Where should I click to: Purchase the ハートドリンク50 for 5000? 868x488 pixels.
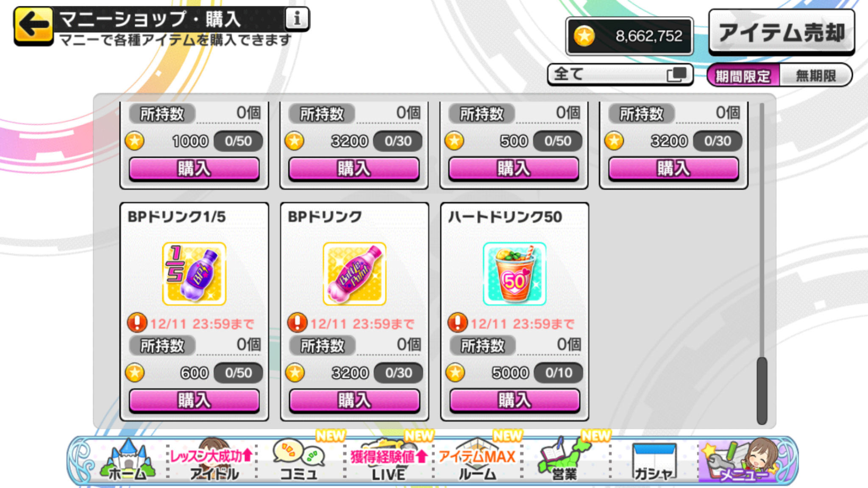pos(515,400)
